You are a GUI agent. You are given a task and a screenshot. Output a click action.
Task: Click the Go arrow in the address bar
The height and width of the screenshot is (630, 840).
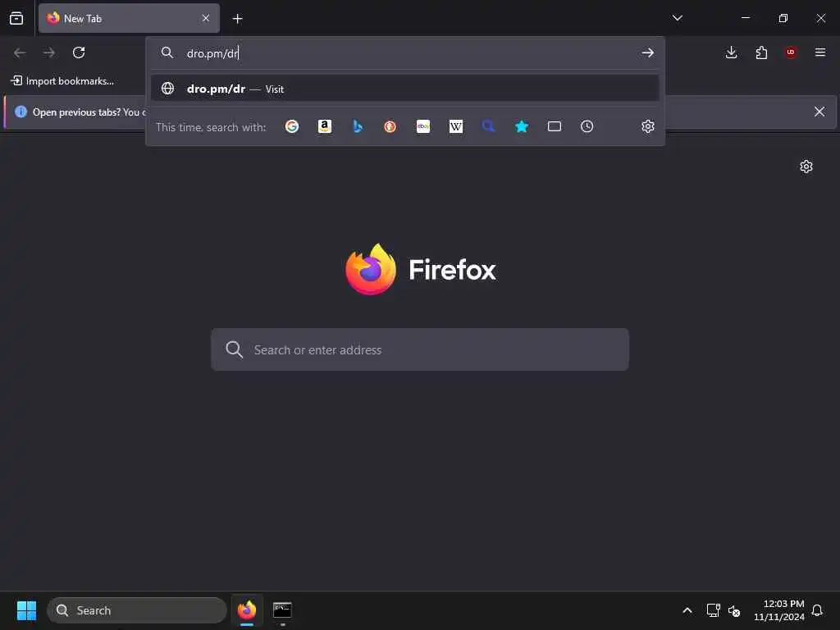point(648,52)
